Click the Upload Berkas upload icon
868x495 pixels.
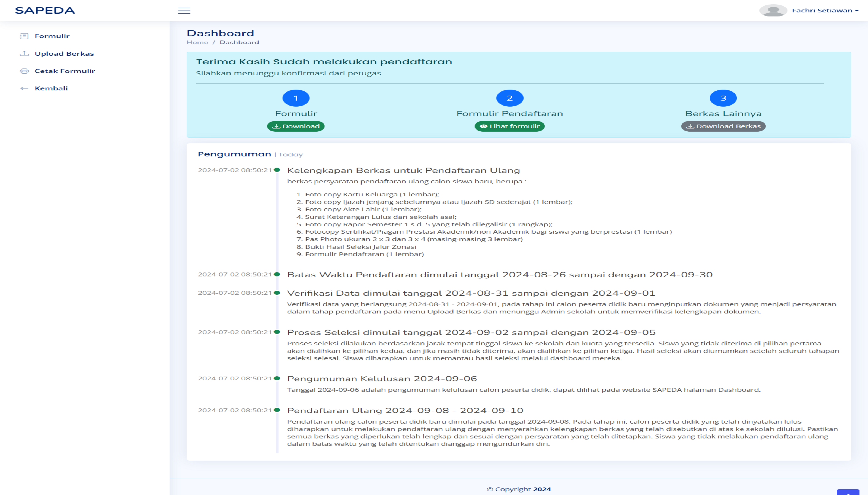pyautogui.click(x=24, y=53)
